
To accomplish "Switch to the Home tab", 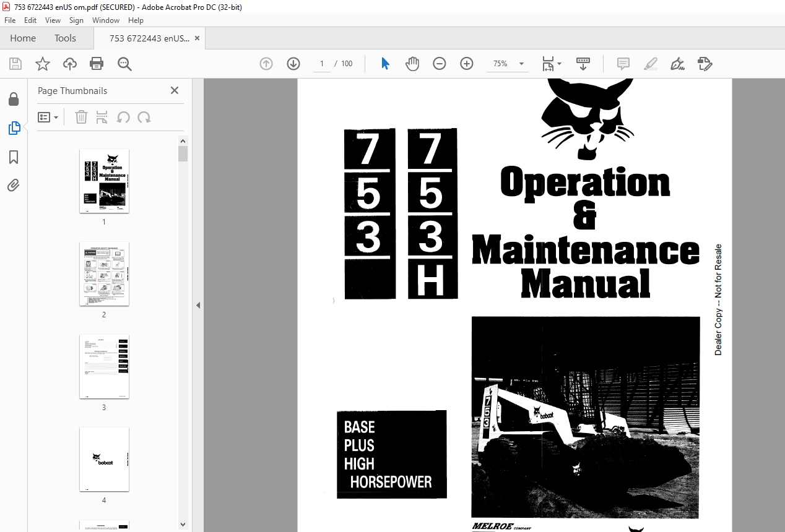I will coord(23,38).
